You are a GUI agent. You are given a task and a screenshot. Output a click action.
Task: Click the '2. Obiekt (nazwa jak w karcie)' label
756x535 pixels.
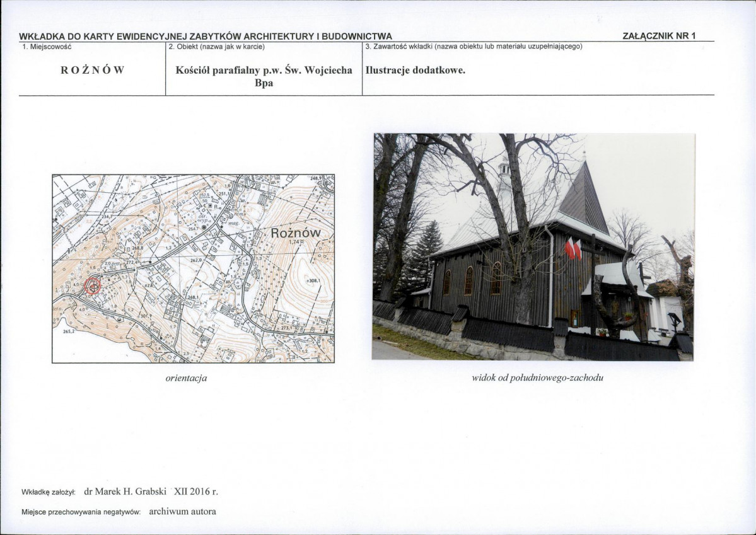(216, 47)
